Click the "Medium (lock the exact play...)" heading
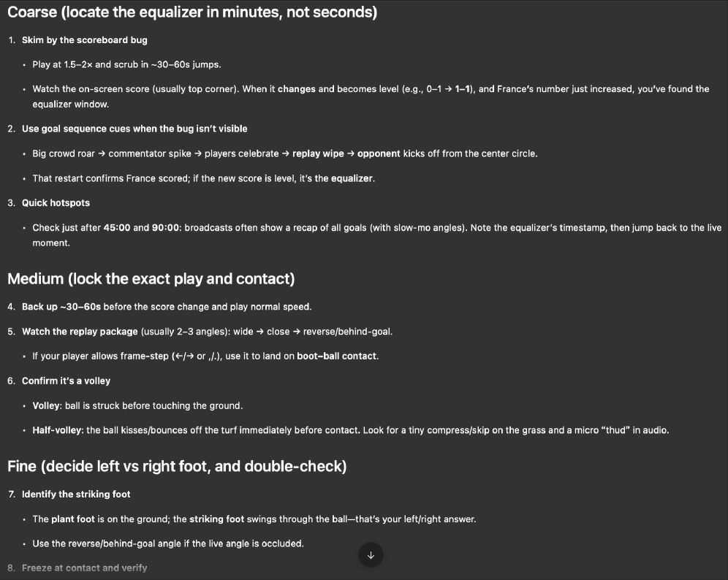 pyautogui.click(x=151, y=279)
